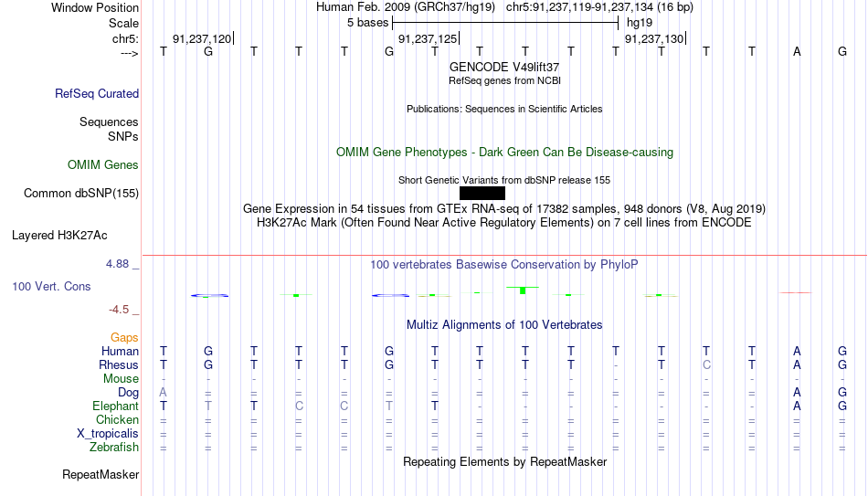Screen dimensions: 868x496
Task: Click the Scale label
Action: pos(124,23)
